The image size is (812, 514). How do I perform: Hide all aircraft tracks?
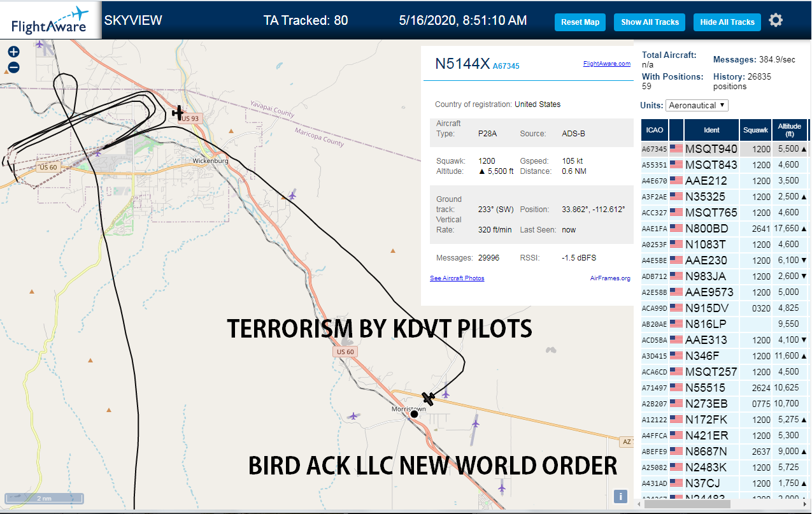click(x=727, y=22)
